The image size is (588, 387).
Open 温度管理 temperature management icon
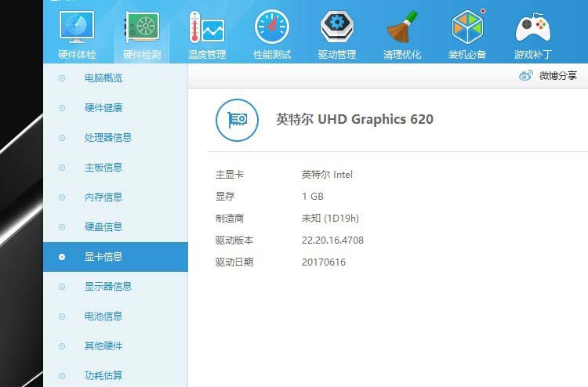point(207,27)
